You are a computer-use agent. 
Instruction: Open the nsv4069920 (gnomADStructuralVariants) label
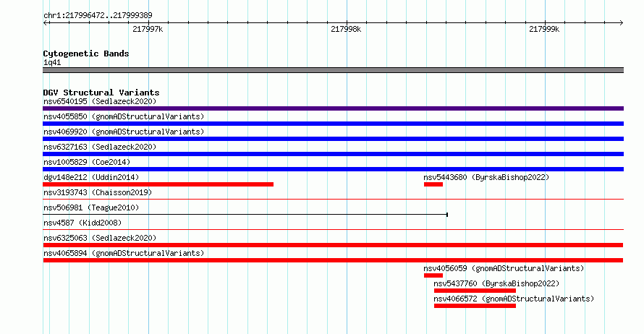(124, 132)
